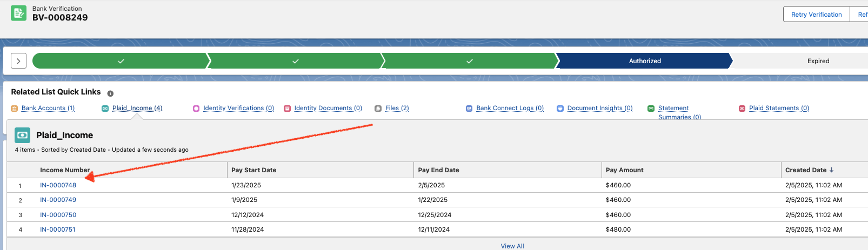
Task: Click the Statement Summaries quick link icon
Action: 651,109
